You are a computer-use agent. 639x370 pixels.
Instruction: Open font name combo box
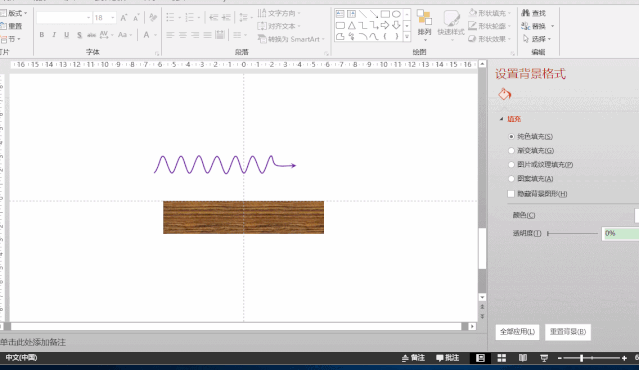[x=64, y=18]
